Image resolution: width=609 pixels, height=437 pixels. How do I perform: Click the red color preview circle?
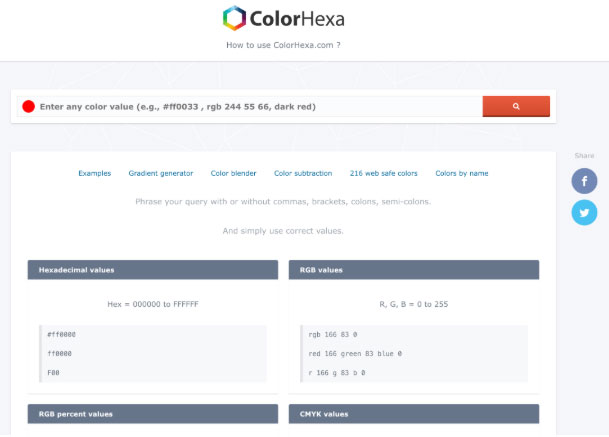[28, 106]
